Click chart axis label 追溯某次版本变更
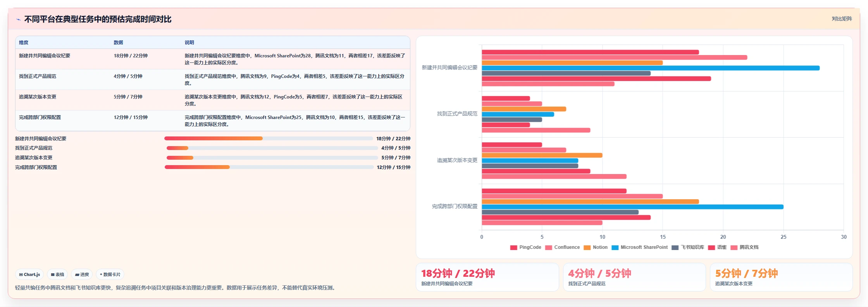 [x=457, y=160]
